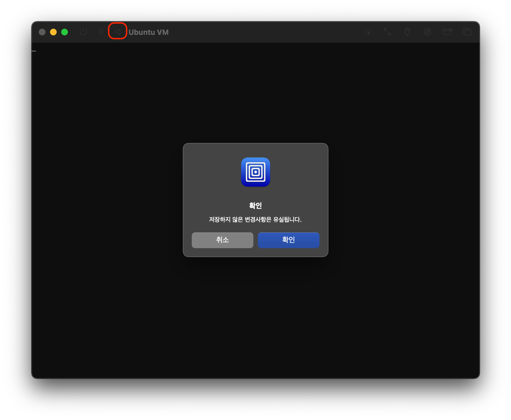Enter full screen with green button

65,32
